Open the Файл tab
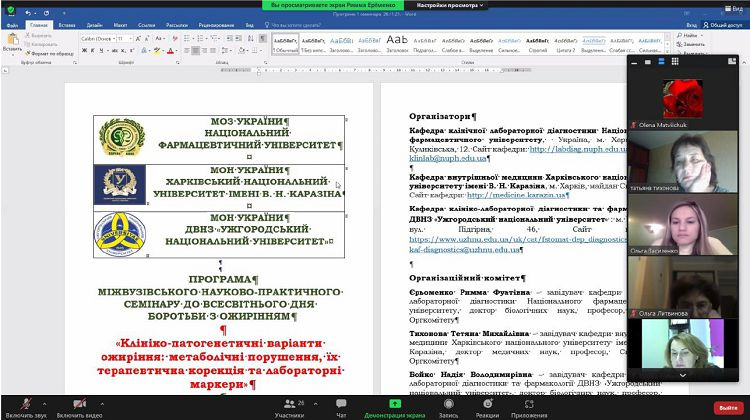Viewport: 750px width, 420px height. pos(12,25)
